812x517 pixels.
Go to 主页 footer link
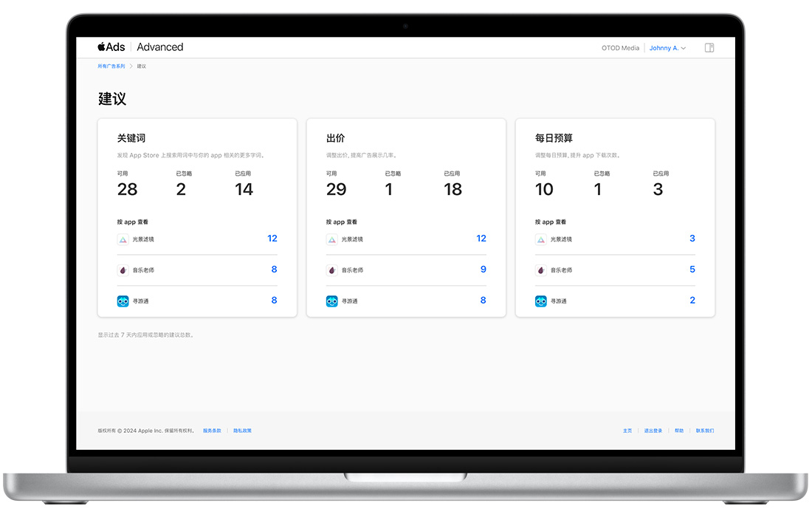[627, 431]
